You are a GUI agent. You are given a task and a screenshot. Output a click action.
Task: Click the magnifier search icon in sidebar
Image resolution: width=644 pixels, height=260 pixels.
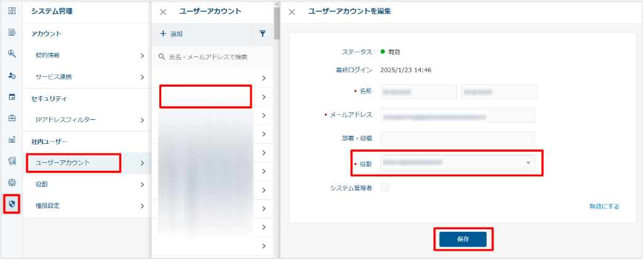[x=12, y=53]
